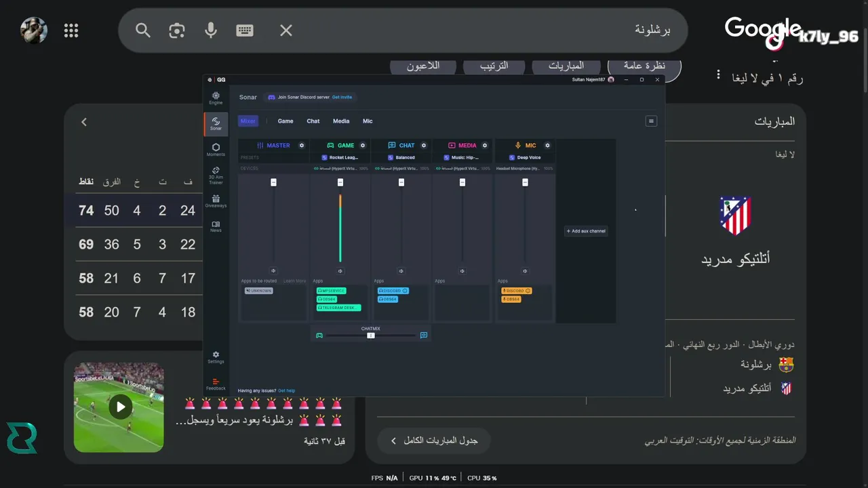Image resolution: width=868 pixels, height=488 pixels.
Task: Open MEDIA preset Music Hip-Hop dropdown
Action: [461, 157]
